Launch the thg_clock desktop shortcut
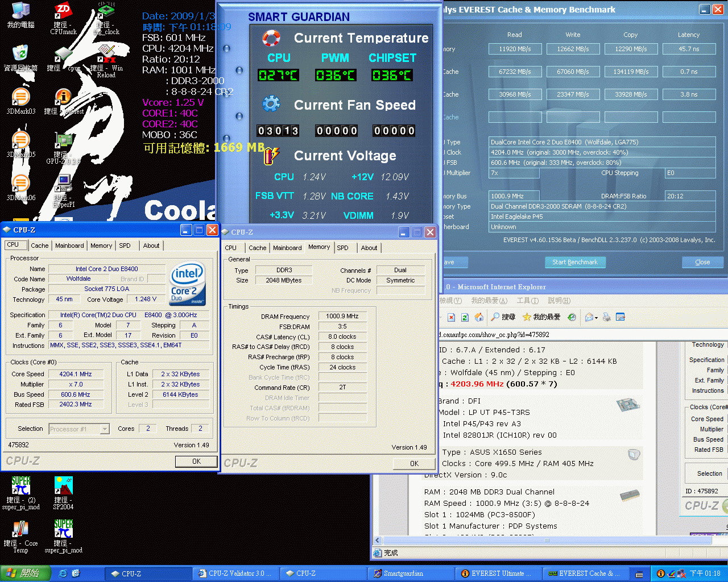This screenshot has width=728, height=582. coord(106,18)
